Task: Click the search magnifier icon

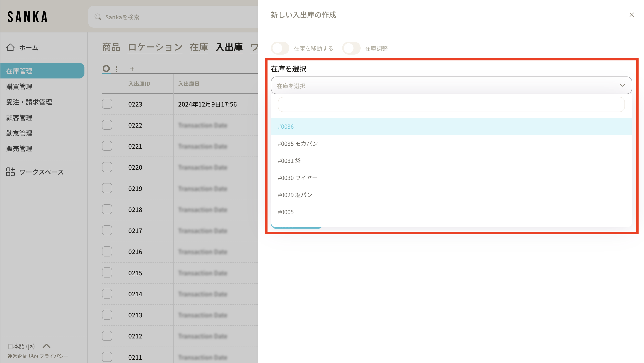Action: pos(98,17)
